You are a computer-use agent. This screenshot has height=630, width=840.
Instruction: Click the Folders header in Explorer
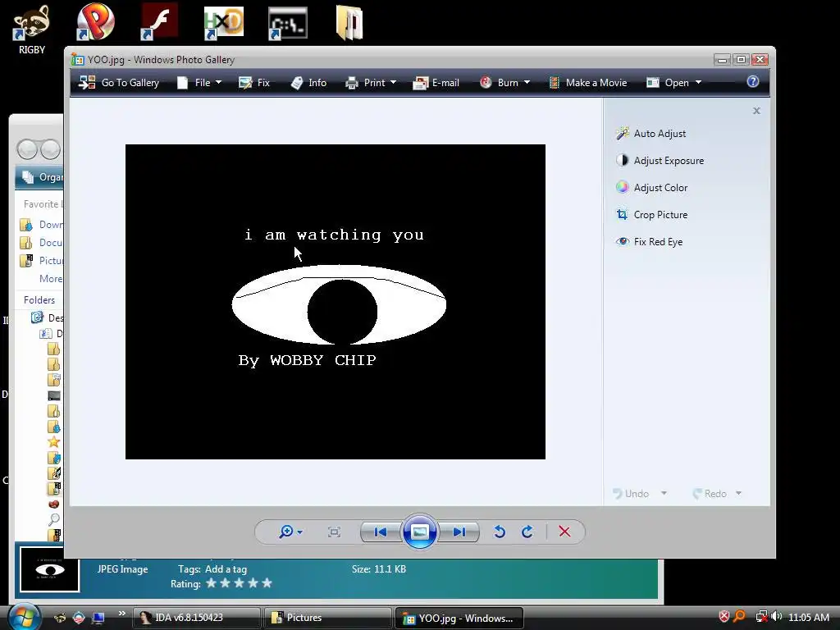click(x=39, y=300)
